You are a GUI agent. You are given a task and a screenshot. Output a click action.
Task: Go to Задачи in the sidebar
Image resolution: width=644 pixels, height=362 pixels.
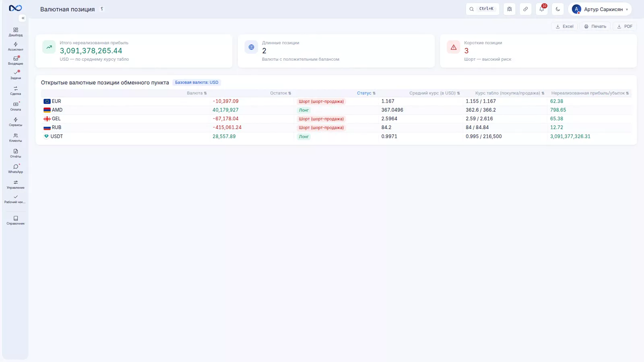click(15, 75)
